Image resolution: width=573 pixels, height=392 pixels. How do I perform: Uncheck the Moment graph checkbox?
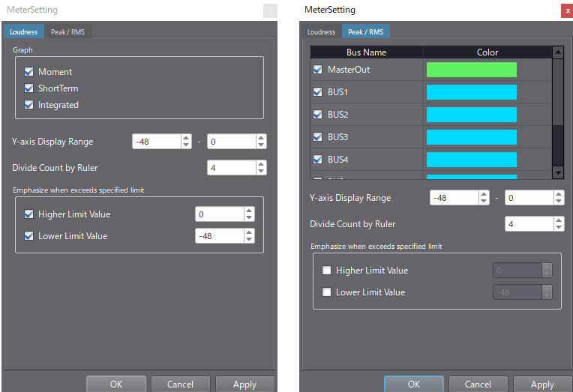(x=29, y=72)
